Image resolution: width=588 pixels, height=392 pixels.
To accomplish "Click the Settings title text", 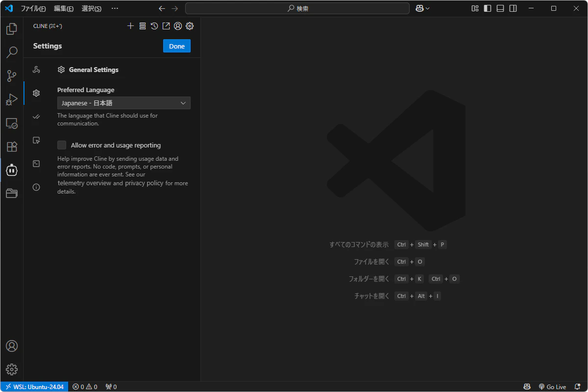I will (48, 46).
